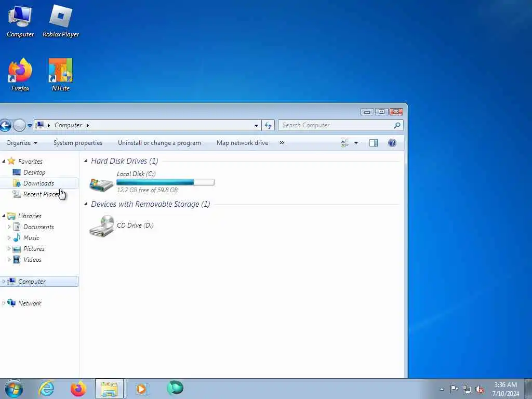Expand the breadcrumb arrow after Computer
Viewport: 532px width, 399px height.
(x=87, y=125)
